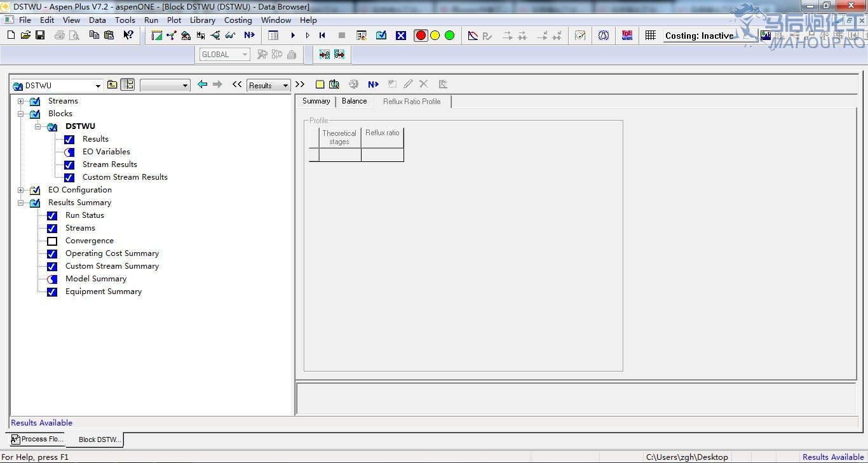The image size is (868, 463).
Task: Click the grid table icon near Costing
Action: [650, 36]
